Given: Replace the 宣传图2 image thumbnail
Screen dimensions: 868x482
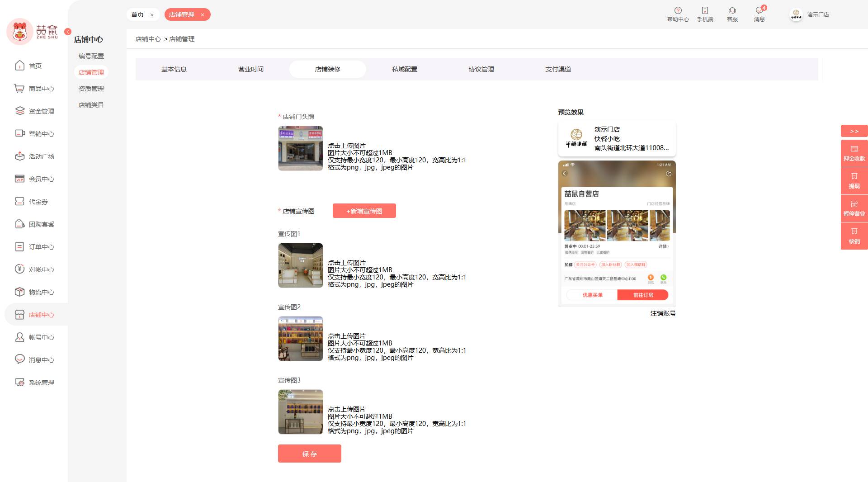Looking at the screenshot, I should click(301, 339).
